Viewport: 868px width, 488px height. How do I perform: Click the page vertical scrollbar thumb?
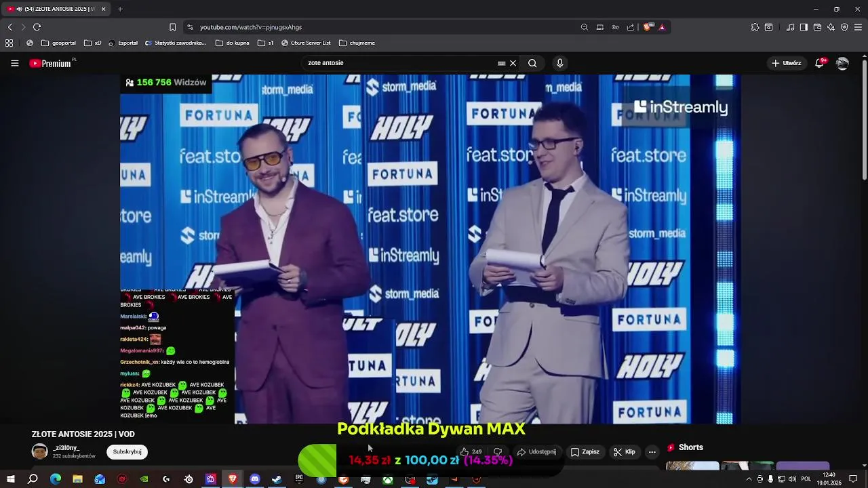click(x=864, y=119)
